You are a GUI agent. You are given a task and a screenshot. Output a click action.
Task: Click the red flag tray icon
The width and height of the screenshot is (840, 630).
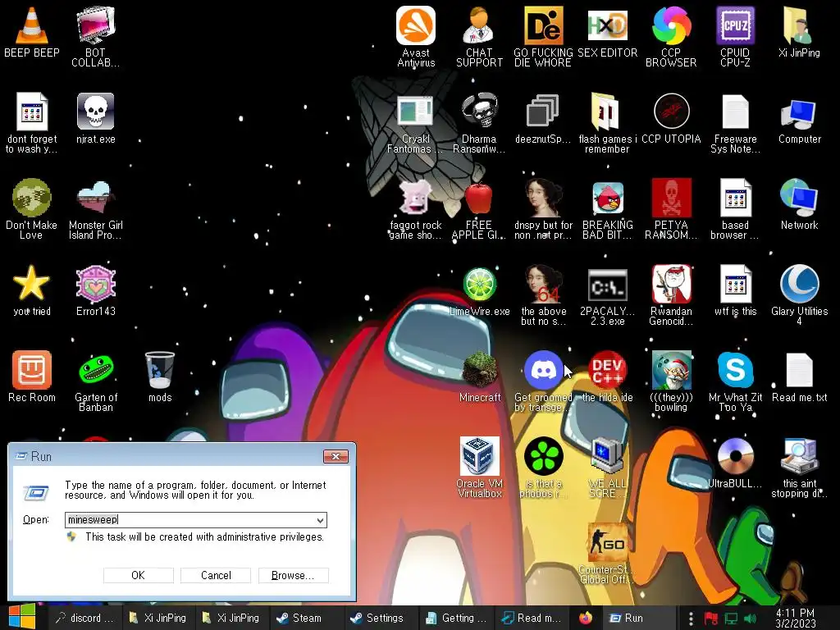(x=711, y=619)
